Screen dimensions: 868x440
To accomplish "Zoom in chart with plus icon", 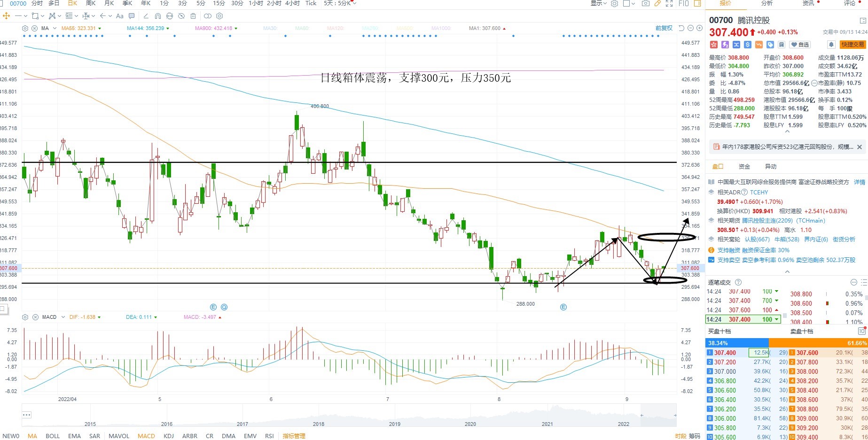I will [x=699, y=28].
